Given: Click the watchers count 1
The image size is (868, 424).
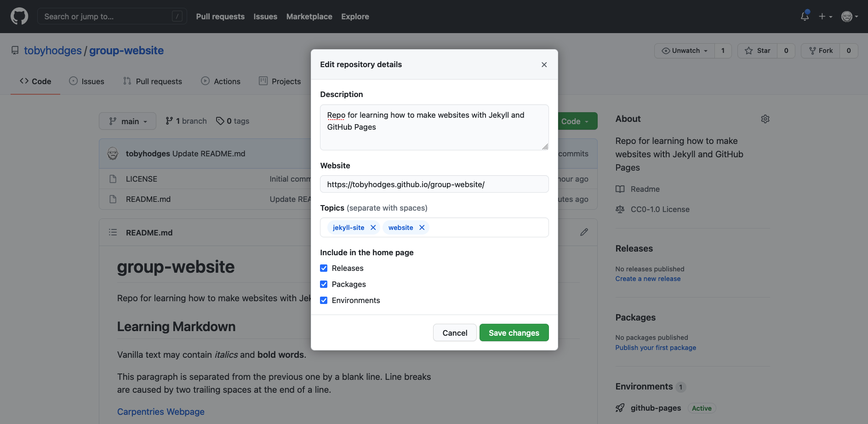Looking at the screenshot, I should click(723, 51).
